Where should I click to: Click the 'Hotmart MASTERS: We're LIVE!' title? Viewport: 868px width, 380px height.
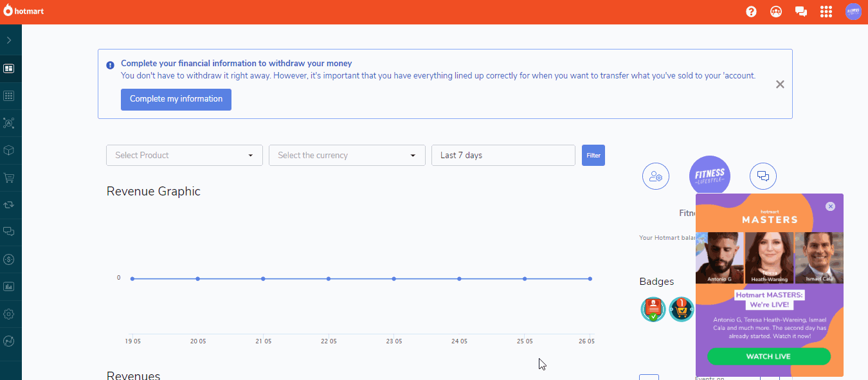[x=769, y=300]
